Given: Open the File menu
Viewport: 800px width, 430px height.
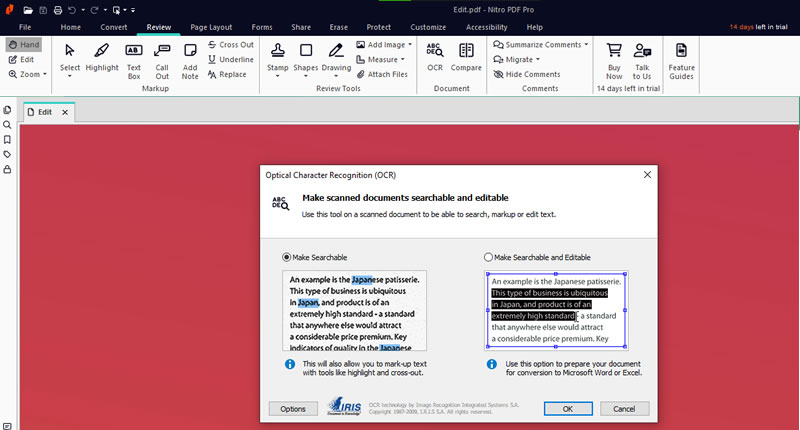Looking at the screenshot, I should click(25, 27).
